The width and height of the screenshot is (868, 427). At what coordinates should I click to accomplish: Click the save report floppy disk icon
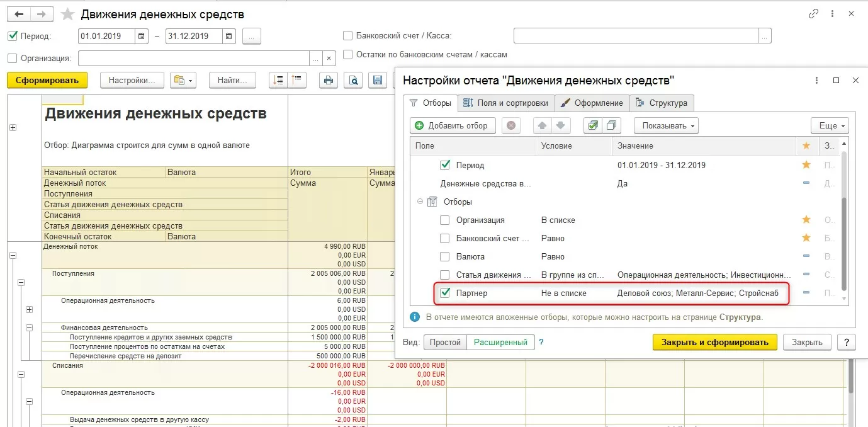378,80
